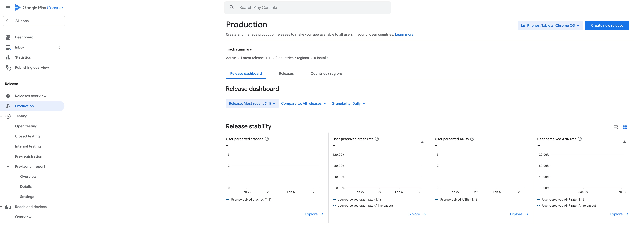The image size is (644, 225).
Task: Click help icon next to User-perceived ANRs
Action: click(472, 139)
